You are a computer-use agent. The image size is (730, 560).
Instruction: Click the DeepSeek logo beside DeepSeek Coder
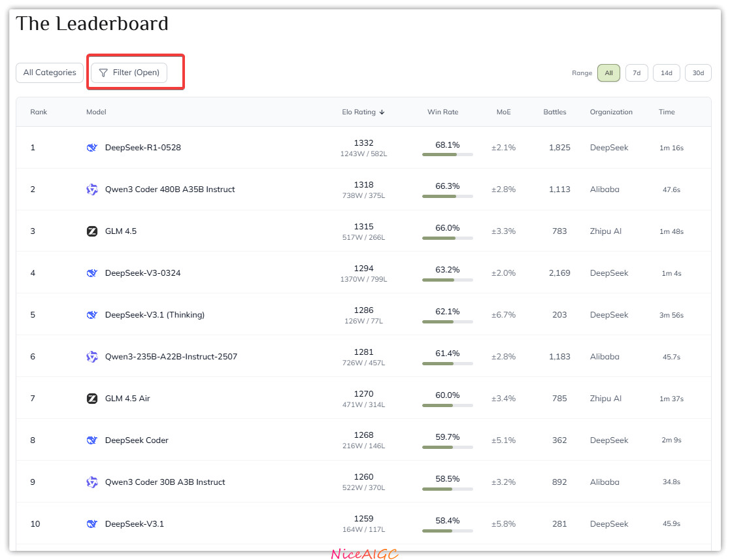pos(92,440)
